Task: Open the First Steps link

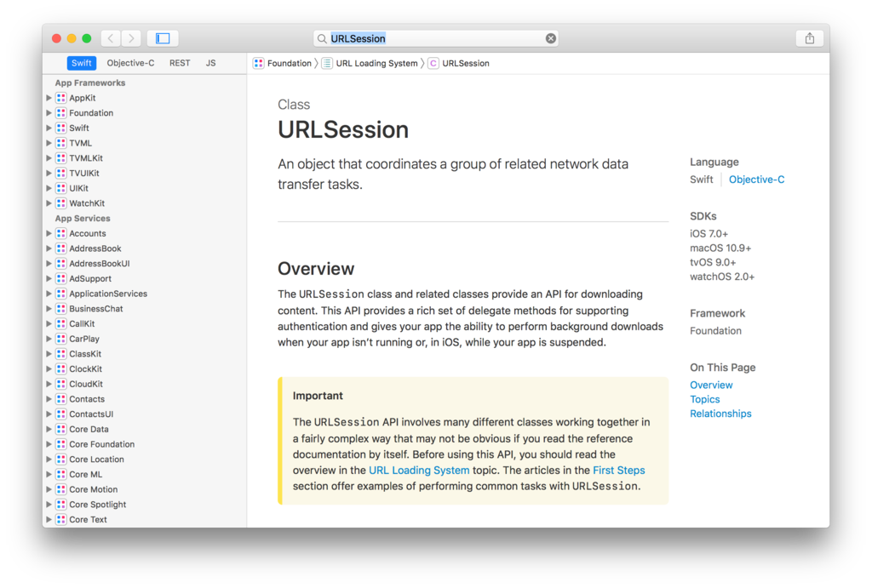Action: click(618, 471)
